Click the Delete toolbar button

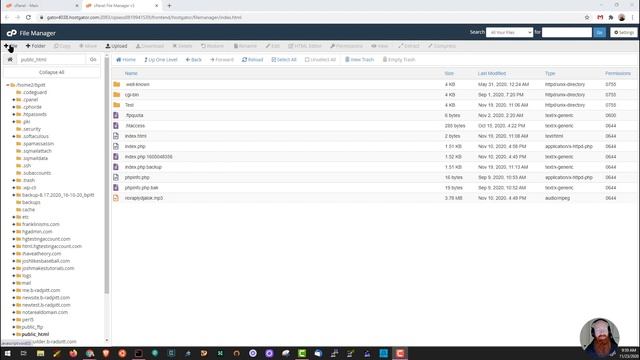coord(182,46)
